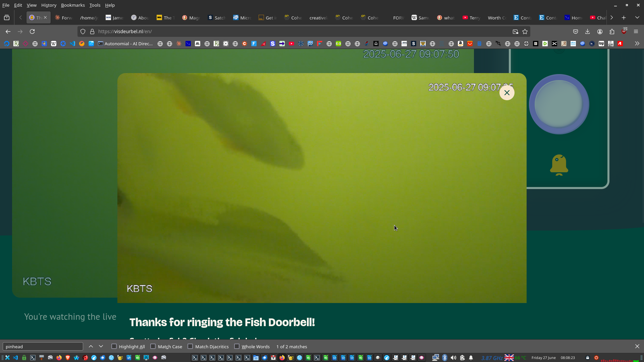Switch to the Forw tab
644x362 pixels.
point(64,18)
